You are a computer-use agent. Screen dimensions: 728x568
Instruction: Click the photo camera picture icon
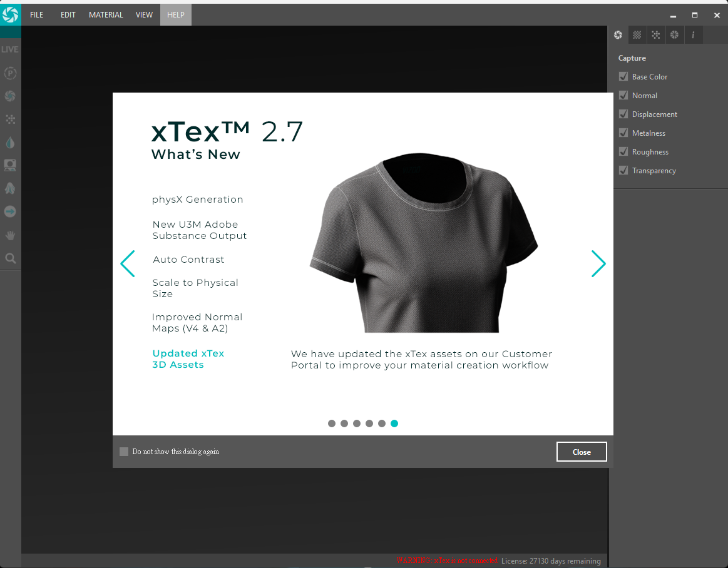[10, 165]
